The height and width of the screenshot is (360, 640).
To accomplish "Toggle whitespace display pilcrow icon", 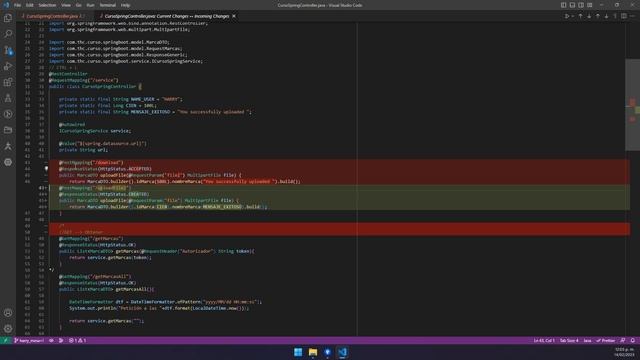I will [615, 16].
